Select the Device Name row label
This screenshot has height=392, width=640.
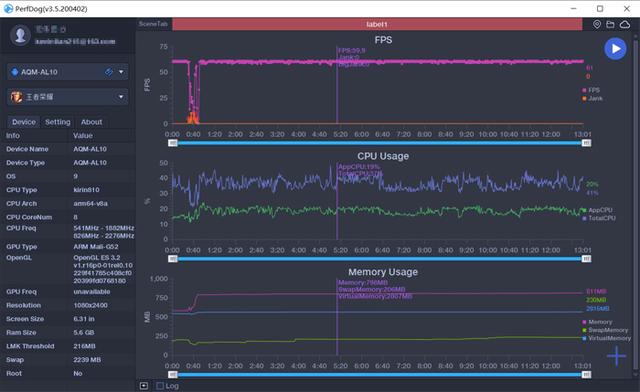(x=27, y=149)
